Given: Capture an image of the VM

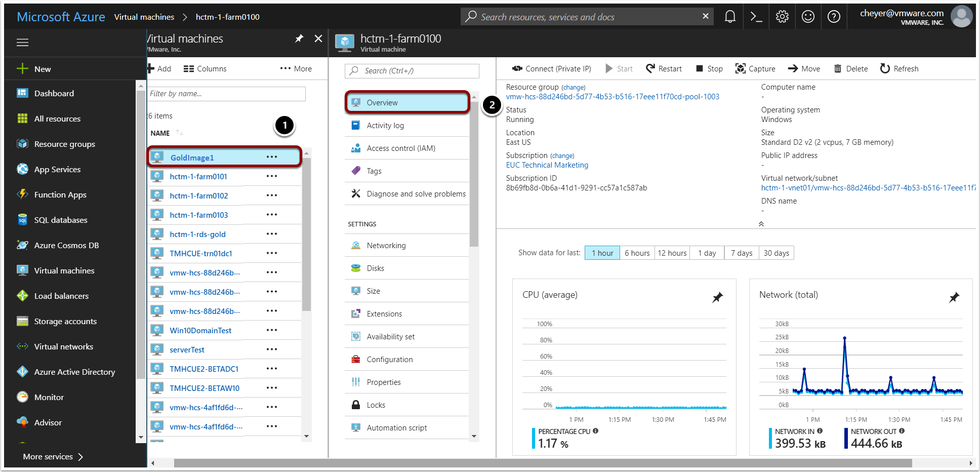Looking at the screenshot, I should [755, 68].
